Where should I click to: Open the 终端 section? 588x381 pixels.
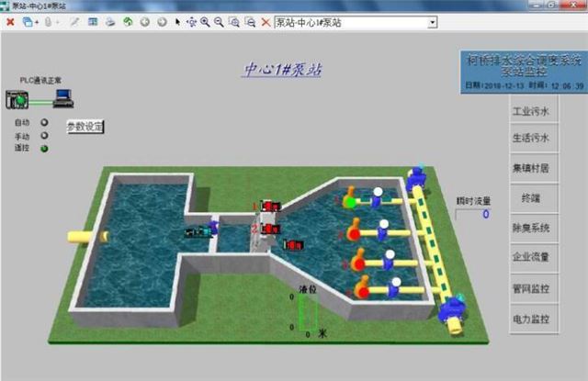click(x=534, y=198)
